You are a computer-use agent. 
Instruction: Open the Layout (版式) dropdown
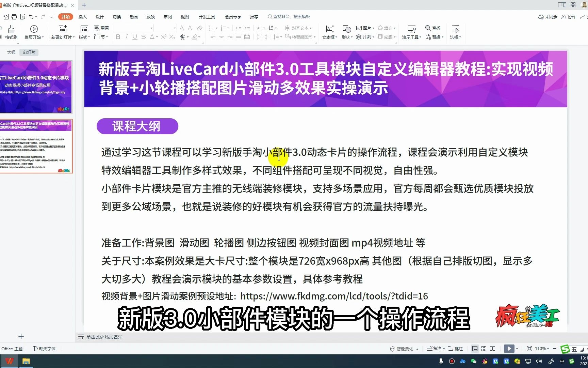pyautogui.click(x=84, y=37)
